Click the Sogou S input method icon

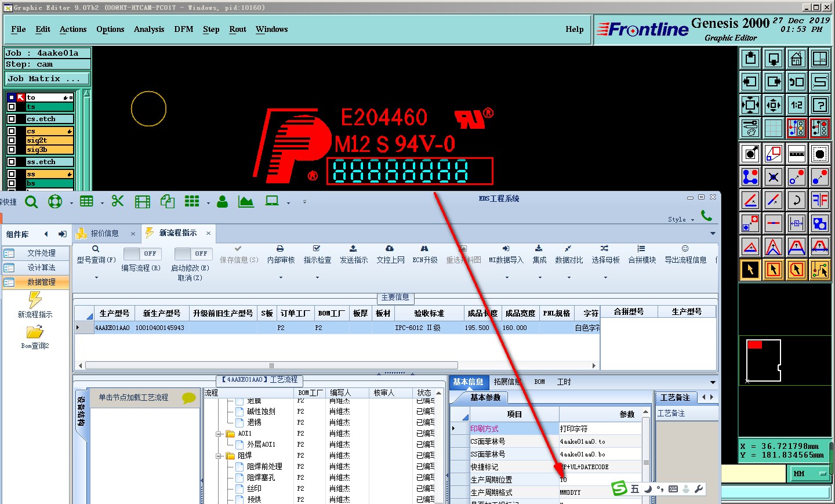[620, 488]
